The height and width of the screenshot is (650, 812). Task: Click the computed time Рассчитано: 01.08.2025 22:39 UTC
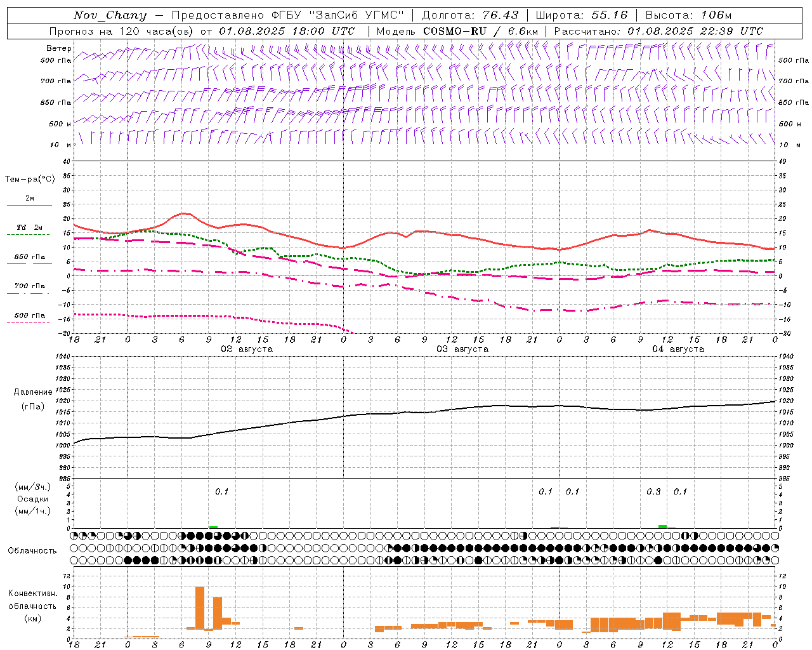pos(658,31)
